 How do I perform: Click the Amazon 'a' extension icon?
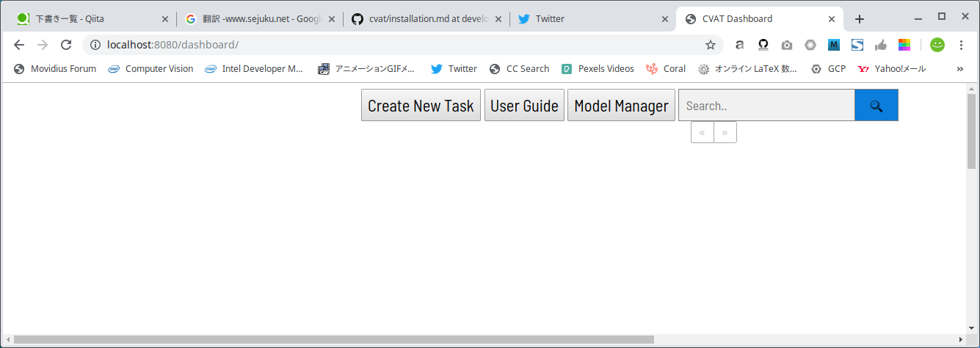739,45
